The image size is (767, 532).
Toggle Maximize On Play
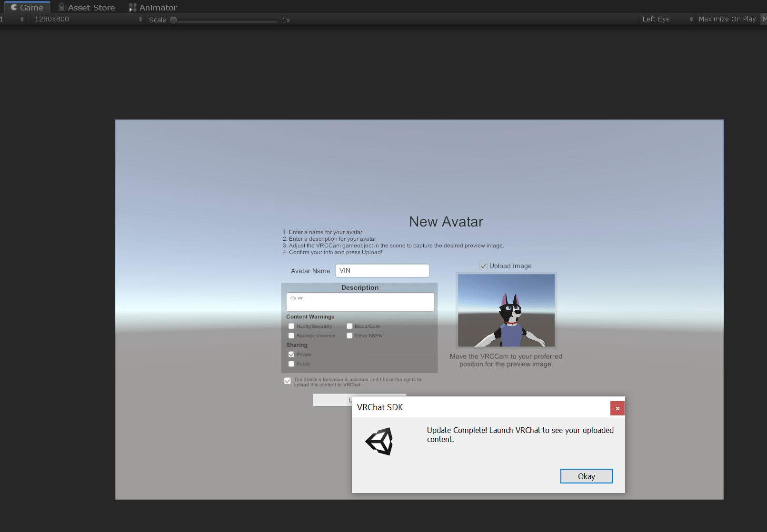point(727,19)
